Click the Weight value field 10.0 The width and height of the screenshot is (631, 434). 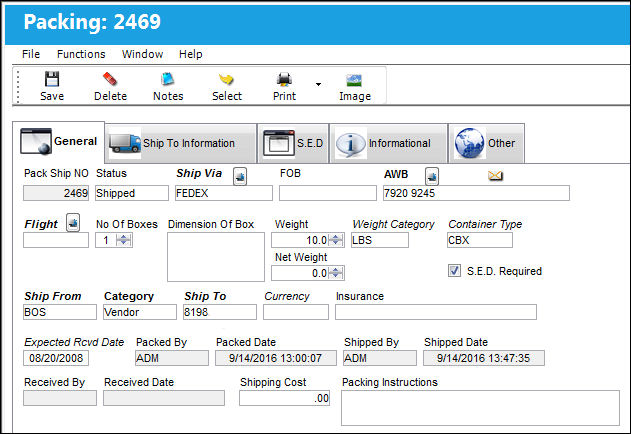coord(300,240)
